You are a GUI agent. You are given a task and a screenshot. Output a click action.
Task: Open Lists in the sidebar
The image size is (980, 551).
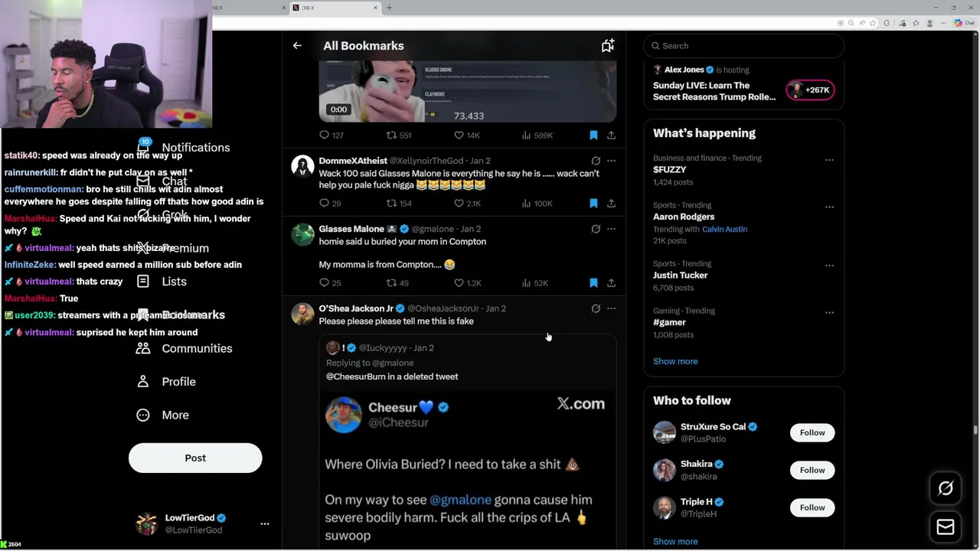(162, 282)
